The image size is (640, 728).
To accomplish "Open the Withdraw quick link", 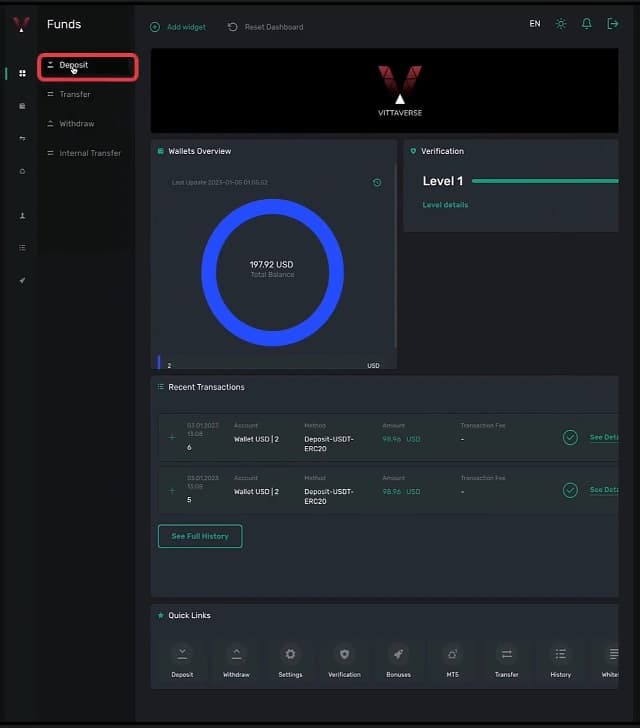I will 236,662.
